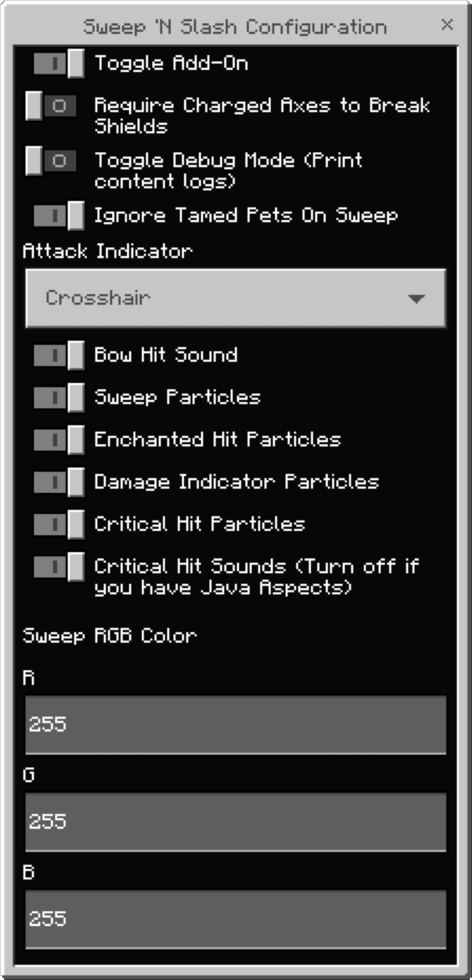Enable Require Charged Axes to Break Shields
472x980 pixels.
coord(50,106)
